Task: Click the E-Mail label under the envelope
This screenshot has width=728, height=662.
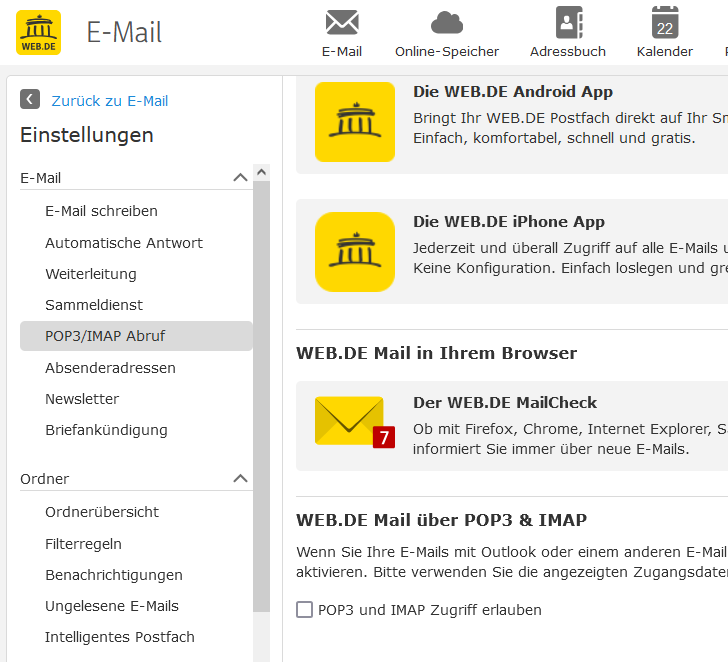Action: 342,52
